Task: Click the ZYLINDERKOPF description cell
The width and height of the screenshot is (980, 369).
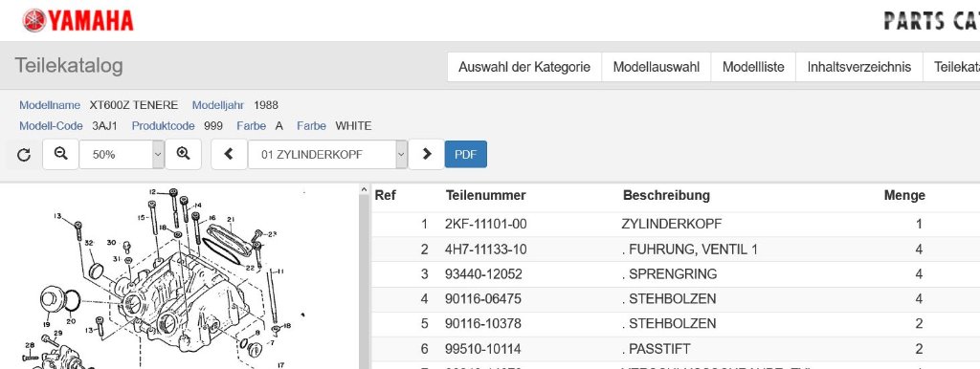Action: [x=671, y=224]
